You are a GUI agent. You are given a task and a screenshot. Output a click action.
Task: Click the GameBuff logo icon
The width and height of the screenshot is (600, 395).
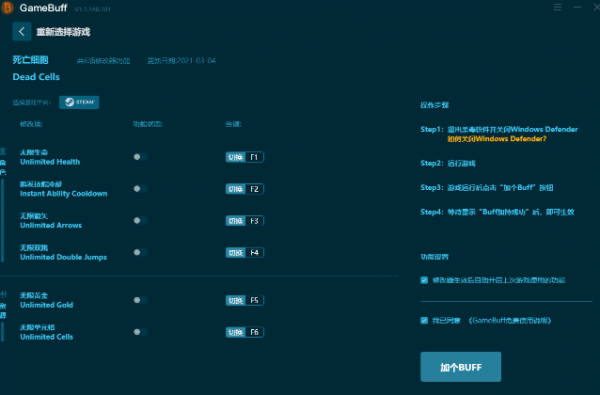coord(7,8)
